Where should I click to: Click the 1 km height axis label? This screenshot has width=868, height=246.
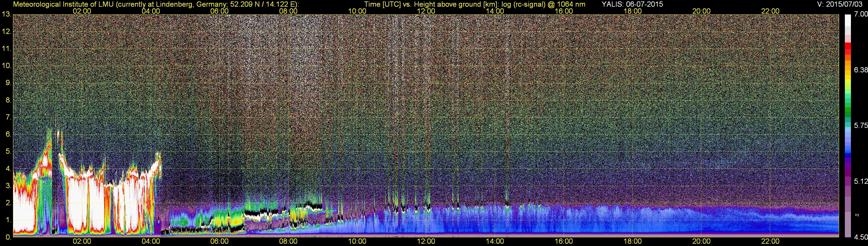pos(8,220)
